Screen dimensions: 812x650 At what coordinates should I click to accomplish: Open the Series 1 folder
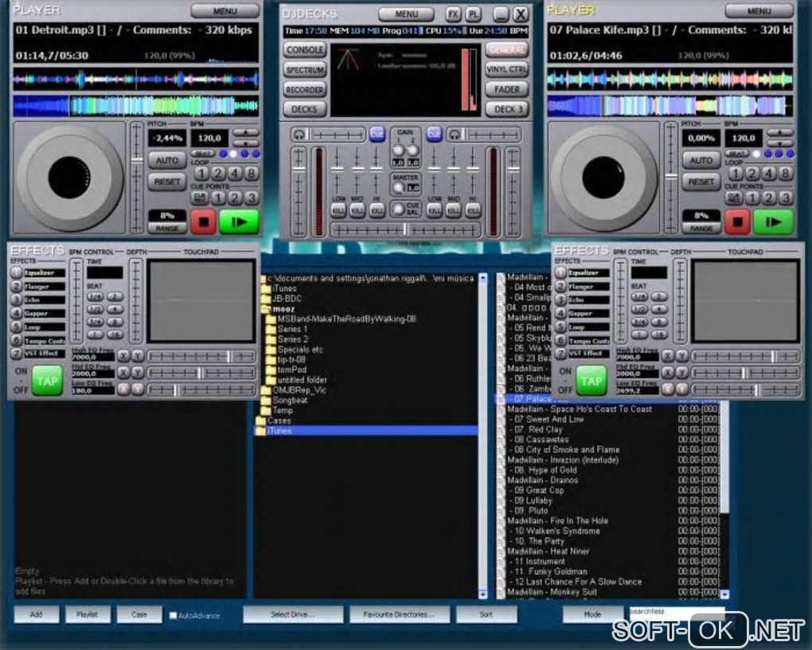pos(293,329)
